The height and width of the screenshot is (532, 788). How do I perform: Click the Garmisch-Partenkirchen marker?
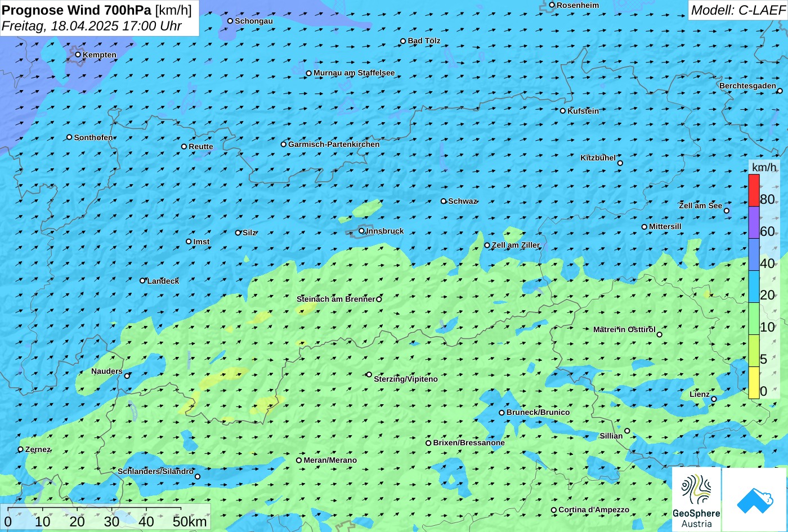[x=284, y=144]
